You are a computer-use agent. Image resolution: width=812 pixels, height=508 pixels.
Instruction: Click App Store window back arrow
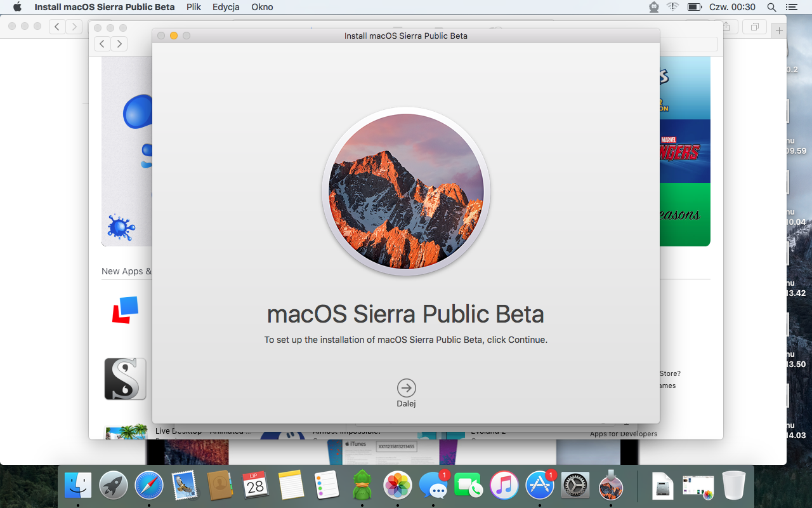(x=102, y=44)
